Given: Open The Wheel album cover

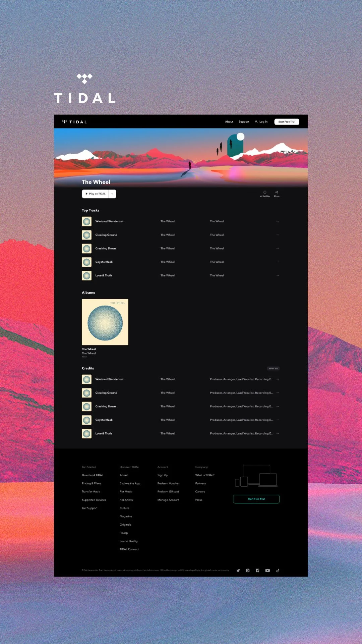Looking at the screenshot, I should [x=105, y=322].
